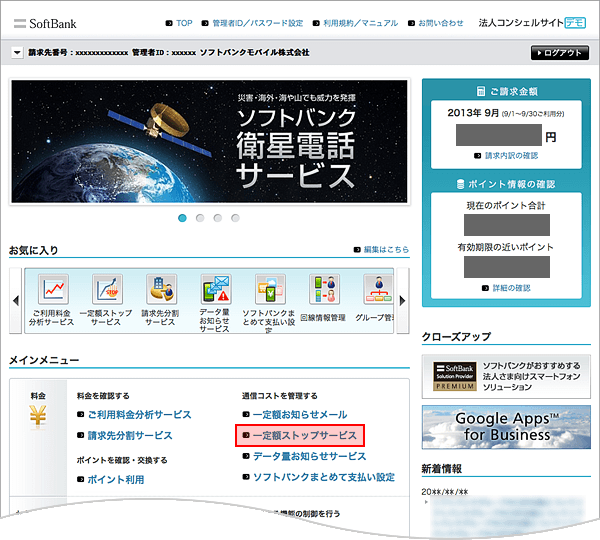Click 2013年 9月 billing period text
This screenshot has height=540, width=600.
pos(473,113)
